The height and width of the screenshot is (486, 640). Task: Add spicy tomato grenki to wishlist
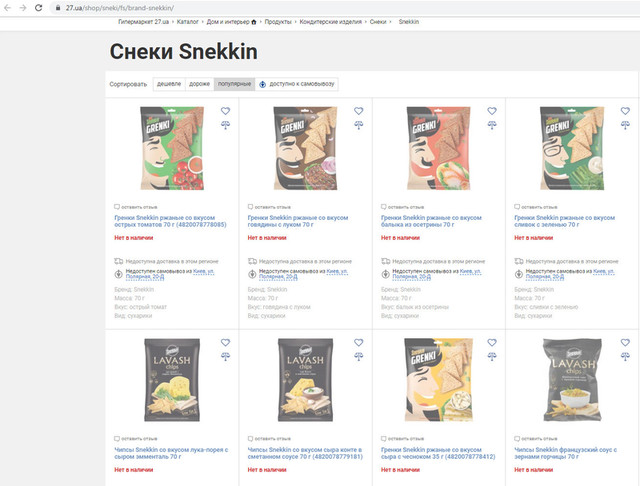point(225,111)
